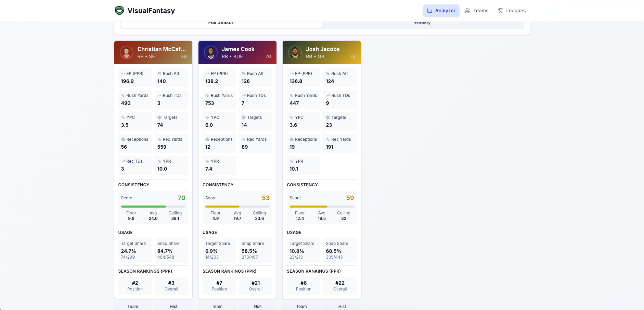Click McCaffrey's #3 Overall ranking
This screenshot has width=644, height=310.
click(171, 286)
